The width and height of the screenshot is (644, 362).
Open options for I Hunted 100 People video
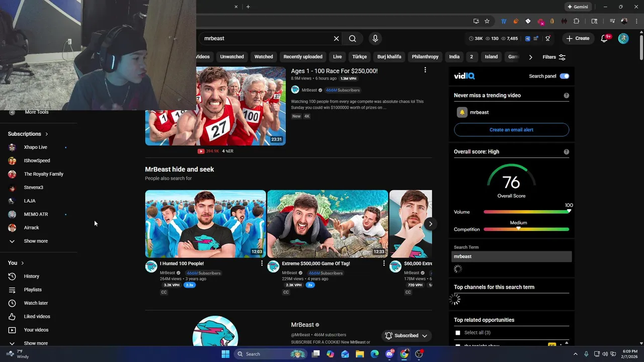point(262,263)
